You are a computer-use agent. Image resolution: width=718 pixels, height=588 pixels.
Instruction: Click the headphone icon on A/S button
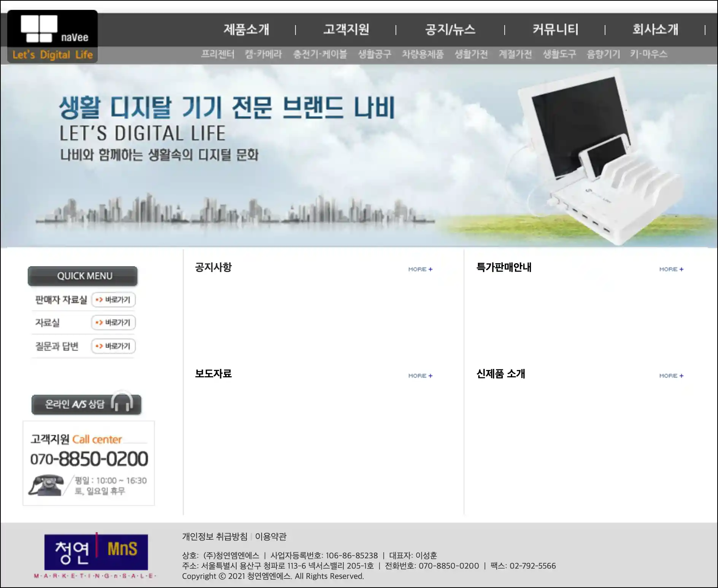tap(122, 401)
